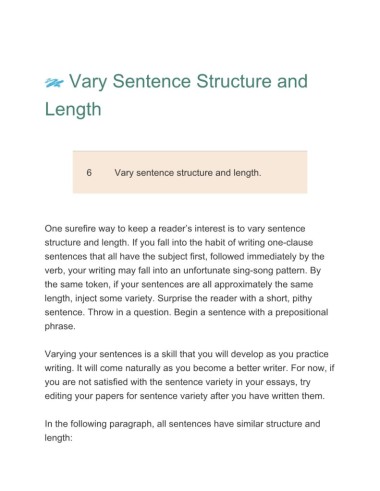
Task: Click the peach-colored callout box background
Action: (190, 172)
